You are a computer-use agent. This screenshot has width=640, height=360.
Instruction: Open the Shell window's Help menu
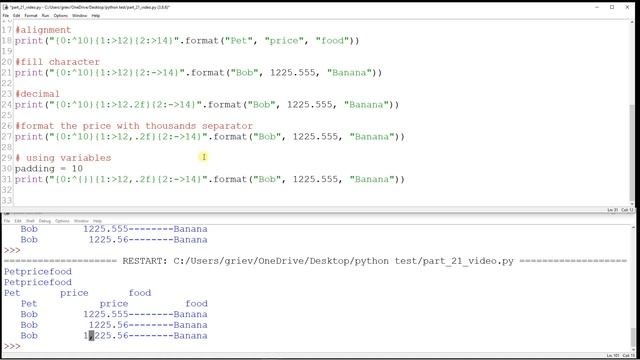point(97,221)
